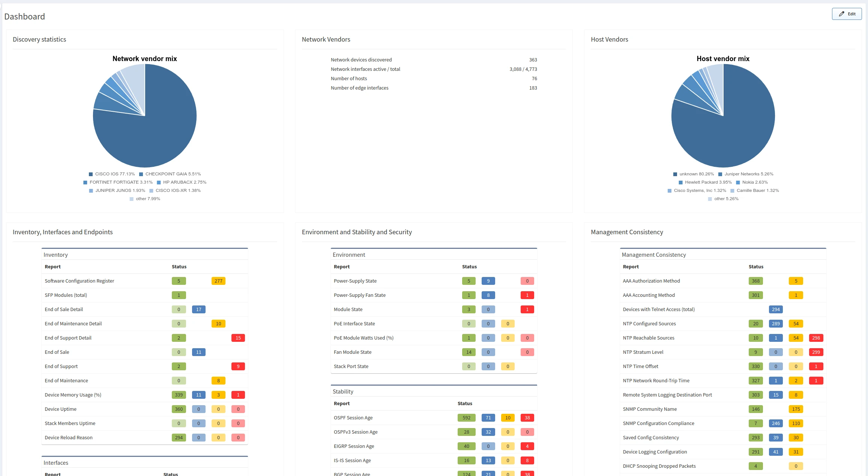Open the Module State report row
This screenshot has width=868, height=476.
coord(348,310)
